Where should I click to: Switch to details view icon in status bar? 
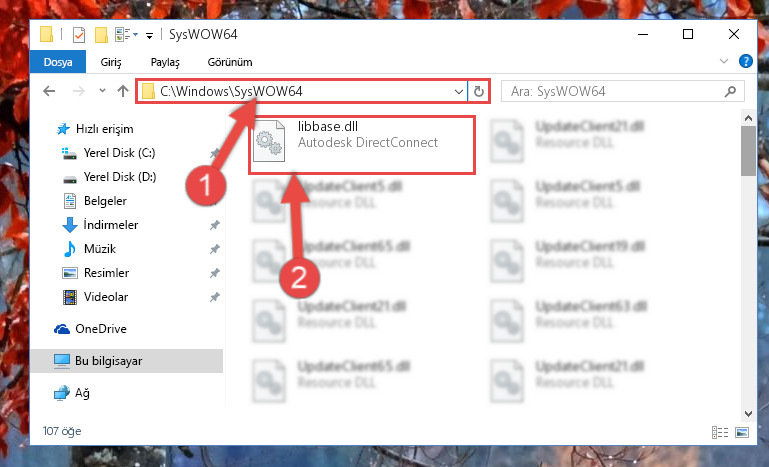[x=719, y=432]
